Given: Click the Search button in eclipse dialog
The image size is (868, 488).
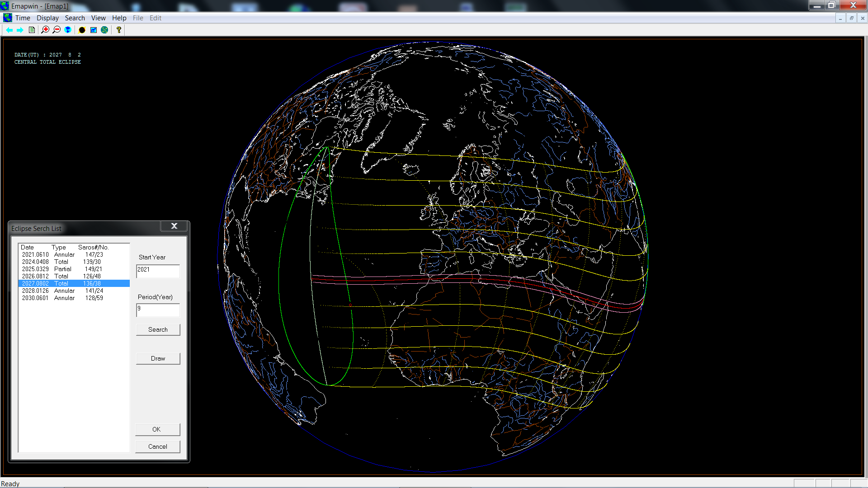Looking at the screenshot, I should point(158,329).
